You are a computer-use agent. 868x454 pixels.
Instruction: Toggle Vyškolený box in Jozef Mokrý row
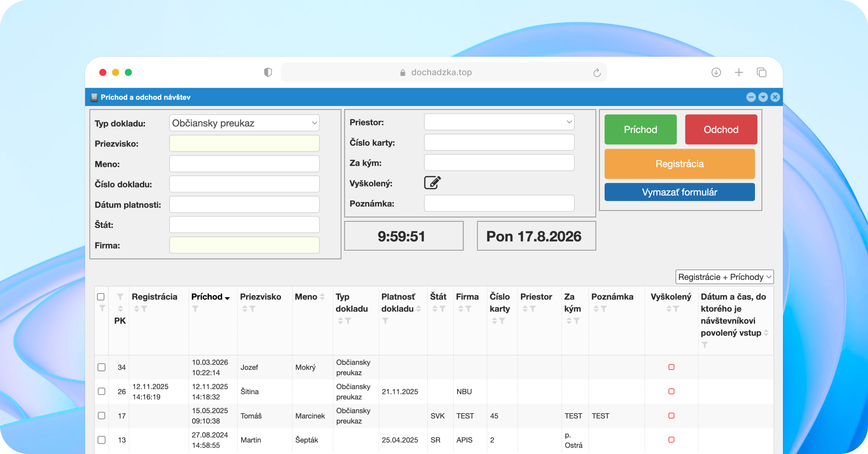coord(671,367)
